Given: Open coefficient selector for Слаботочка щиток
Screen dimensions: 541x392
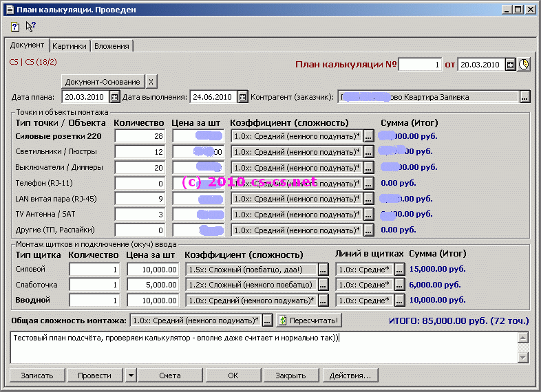Looking at the screenshot, I should tap(323, 285).
